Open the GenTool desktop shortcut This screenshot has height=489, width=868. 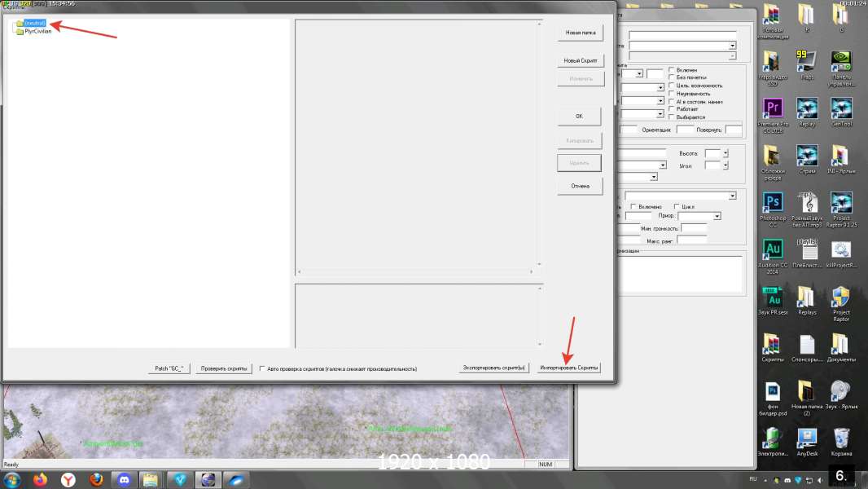pyautogui.click(x=841, y=112)
